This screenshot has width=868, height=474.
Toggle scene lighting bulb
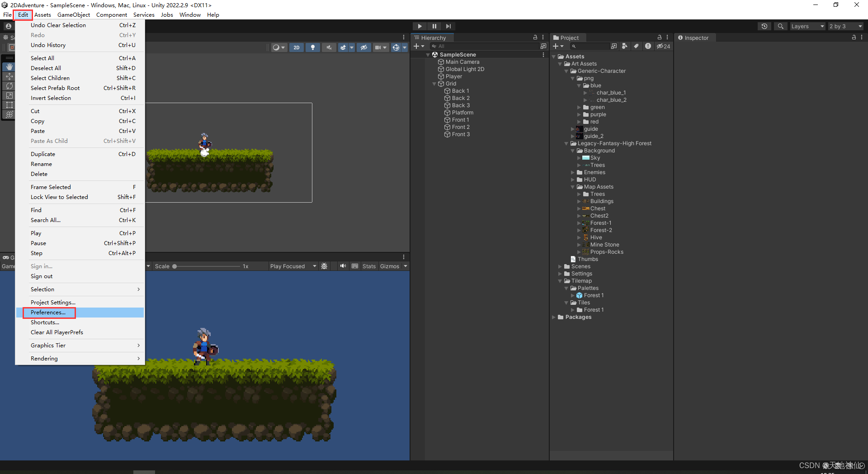312,47
